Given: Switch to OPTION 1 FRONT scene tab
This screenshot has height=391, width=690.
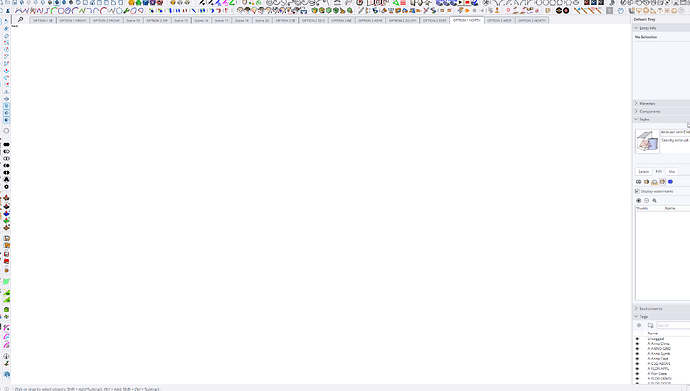Looking at the screenshot, I should (x=73, y=20).
